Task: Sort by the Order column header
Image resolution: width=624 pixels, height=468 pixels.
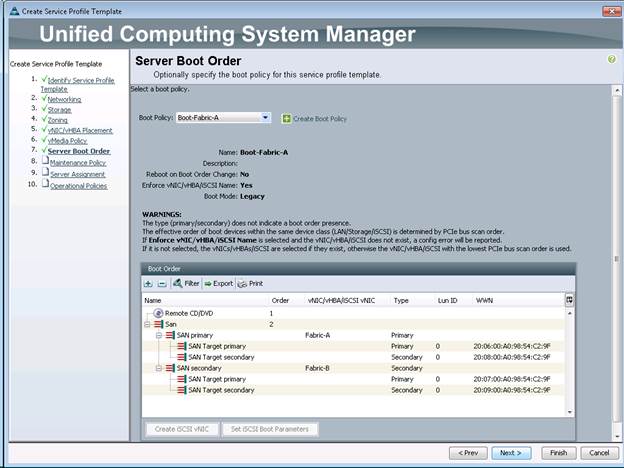Action: (287, 300)
